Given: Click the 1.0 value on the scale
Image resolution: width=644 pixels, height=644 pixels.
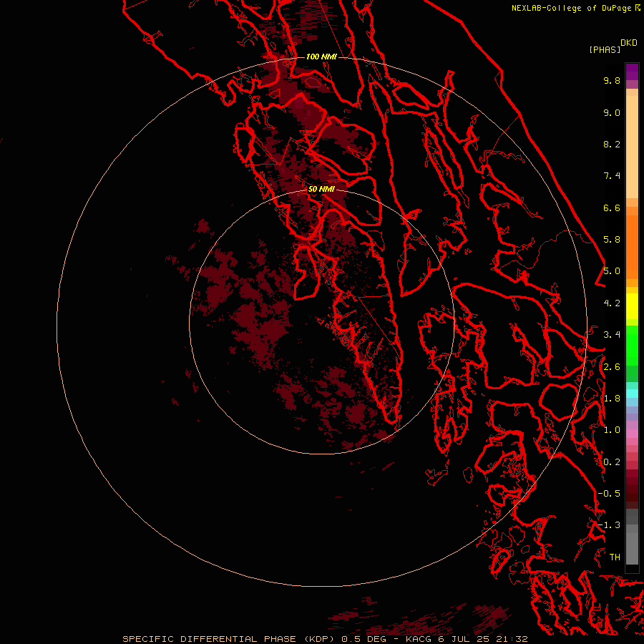Looking at the screenshot, I should [612, 430].
